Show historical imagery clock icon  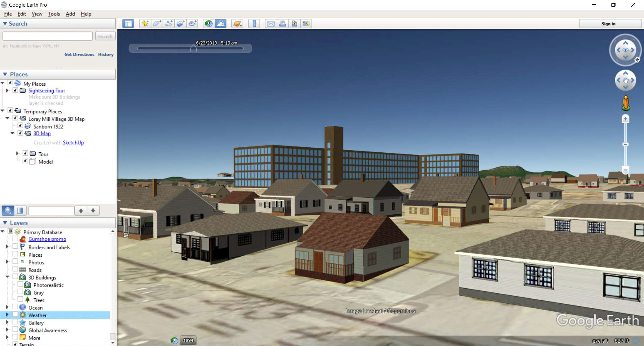(209, 23)
